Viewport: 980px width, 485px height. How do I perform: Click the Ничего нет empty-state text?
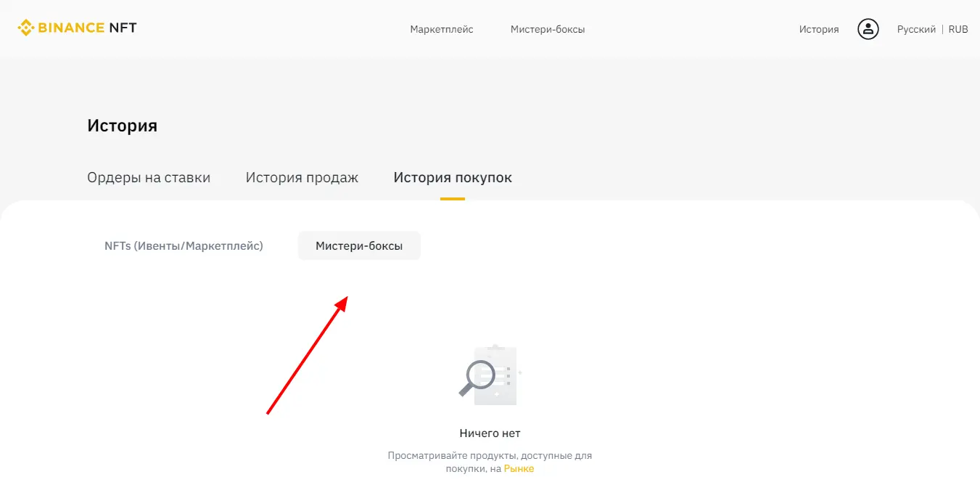coord(490,433)
